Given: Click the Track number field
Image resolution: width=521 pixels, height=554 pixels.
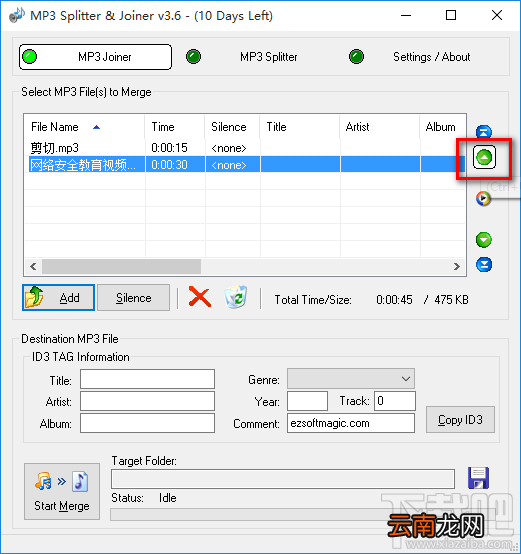Looking at the screenshot, I should (395, 401).
